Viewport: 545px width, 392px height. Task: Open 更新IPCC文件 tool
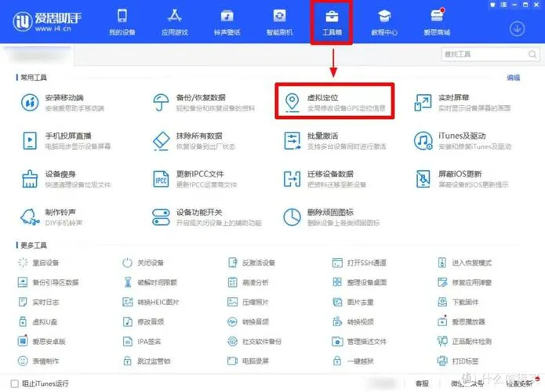click(x=194, y=179)
